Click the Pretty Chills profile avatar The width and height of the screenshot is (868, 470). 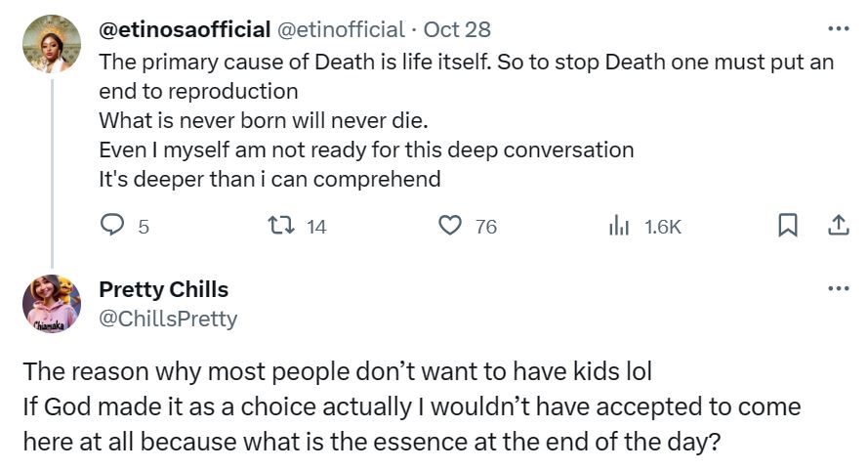point(51,304)
